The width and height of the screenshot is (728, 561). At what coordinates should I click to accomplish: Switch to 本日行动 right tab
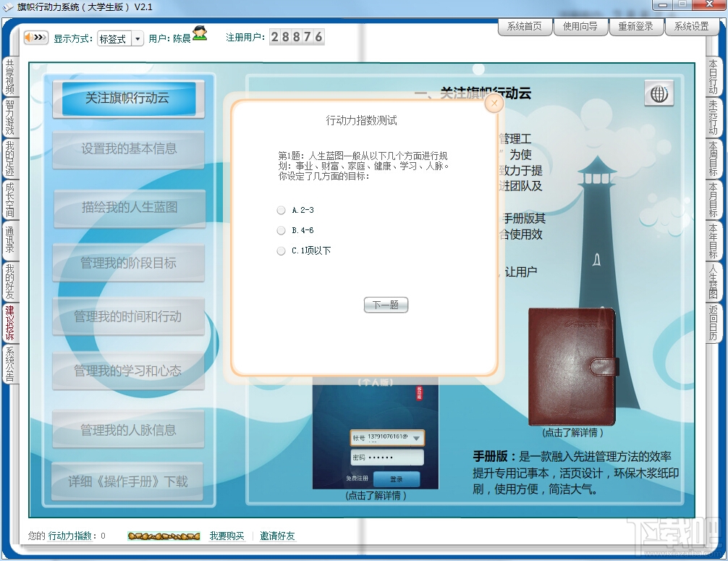[x=713, y=77]
